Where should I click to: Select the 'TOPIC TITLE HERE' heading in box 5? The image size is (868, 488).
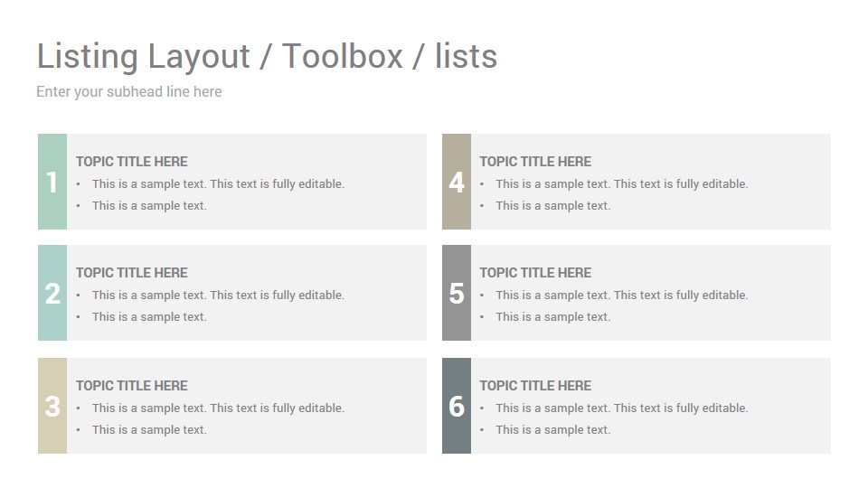[535, 273]
